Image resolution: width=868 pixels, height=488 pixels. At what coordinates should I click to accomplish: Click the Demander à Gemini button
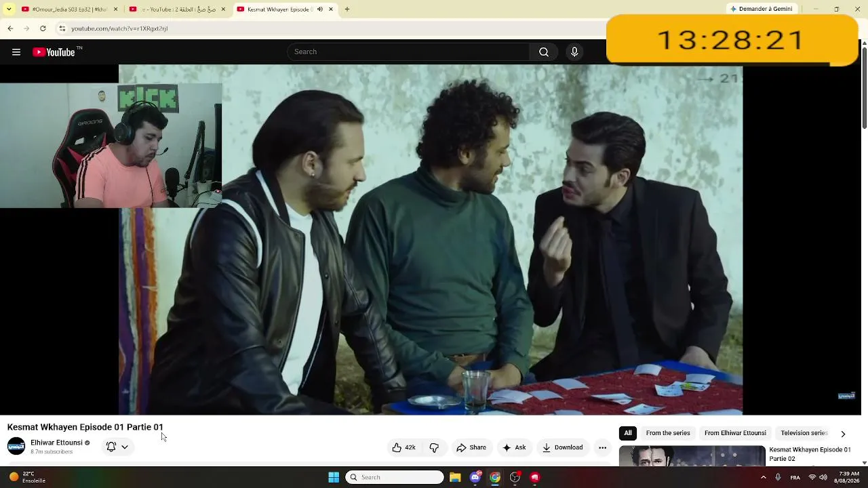coord(761,9)
